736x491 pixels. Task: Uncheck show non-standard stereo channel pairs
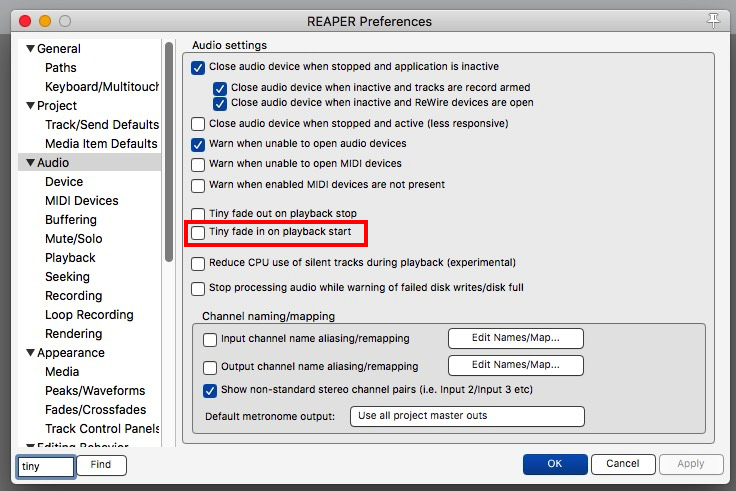click(210, 391)
